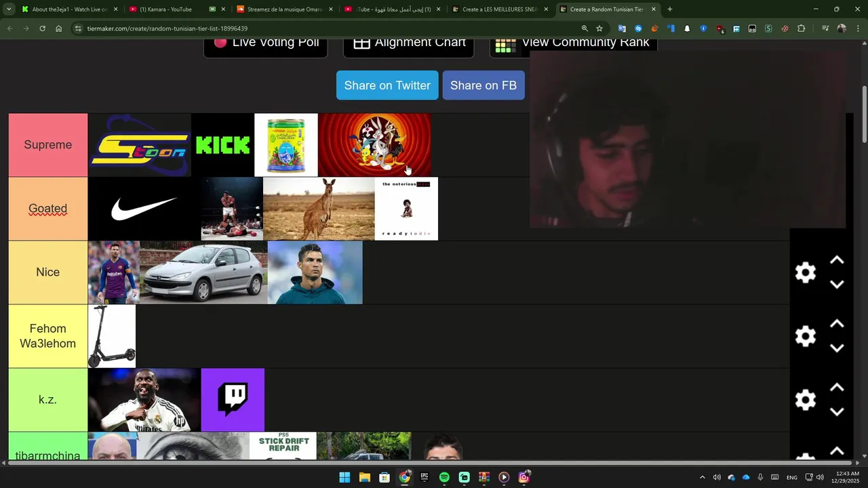Viewport: 868px width, 488px height.
Task: Share the tier list on FB
Action: pyautogui.click(x=484, y=85)
